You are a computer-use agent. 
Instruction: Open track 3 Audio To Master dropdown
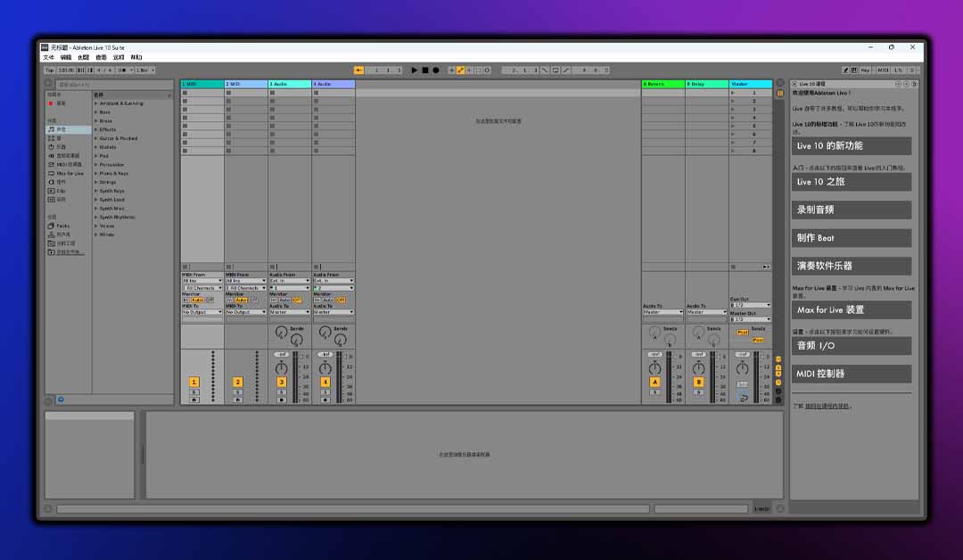pyautogui.click(x=290, y=312)
